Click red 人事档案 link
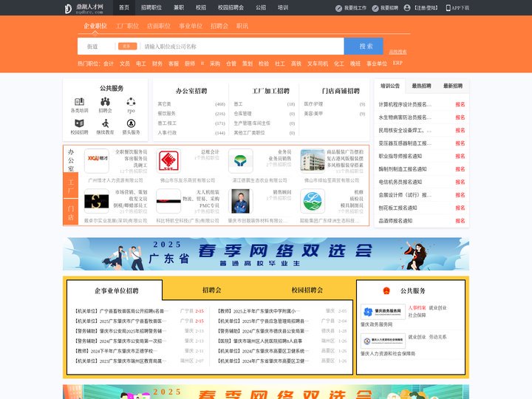Viewport: 532px width, 399px height. coord(417,307)
